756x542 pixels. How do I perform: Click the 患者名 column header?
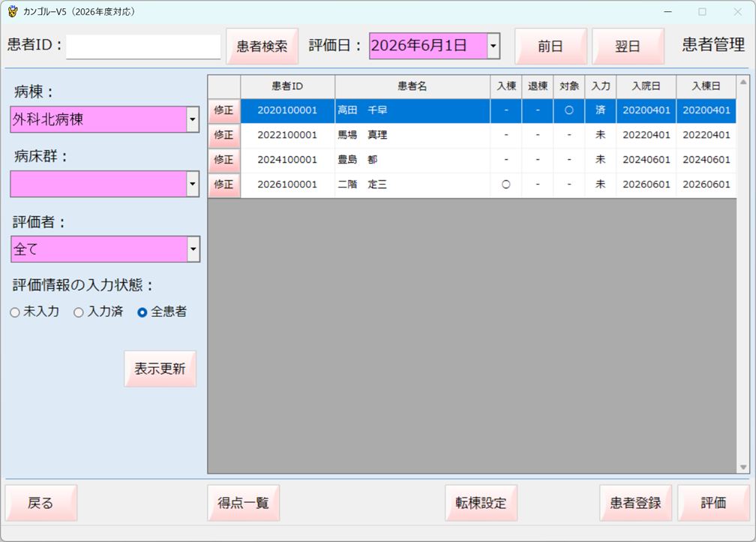pyautogui.click(x=412, y=86)
